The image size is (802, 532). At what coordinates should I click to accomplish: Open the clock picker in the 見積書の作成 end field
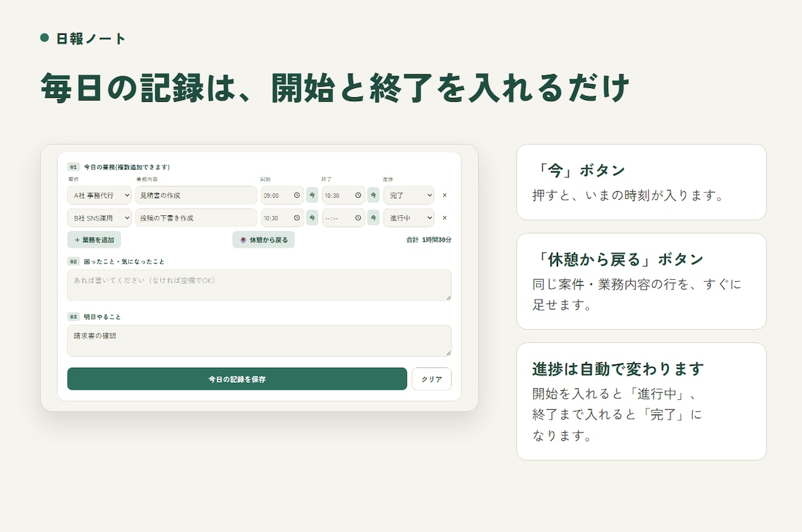[358, 195]
